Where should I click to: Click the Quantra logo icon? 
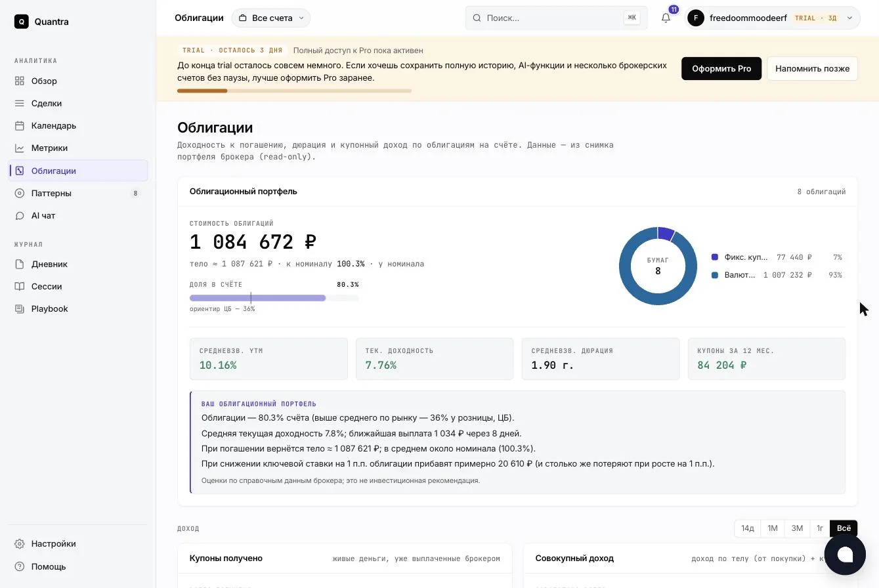pyautogui.click(x=22, y=22)
